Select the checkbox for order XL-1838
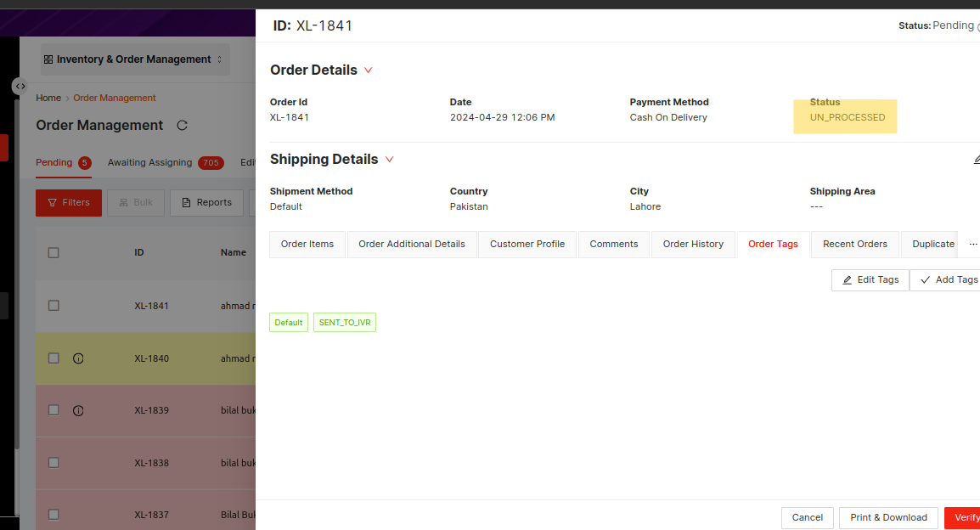 coord(54,463)
